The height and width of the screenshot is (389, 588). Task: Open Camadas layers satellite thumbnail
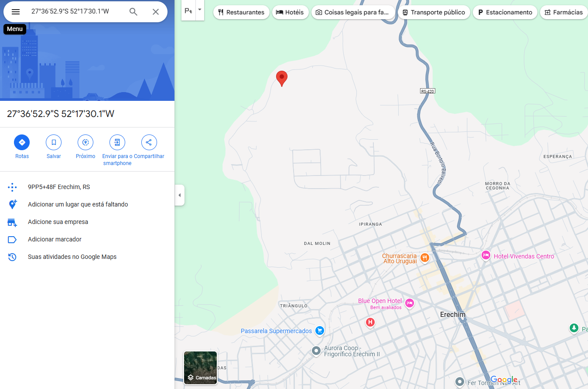click(200, 368)
